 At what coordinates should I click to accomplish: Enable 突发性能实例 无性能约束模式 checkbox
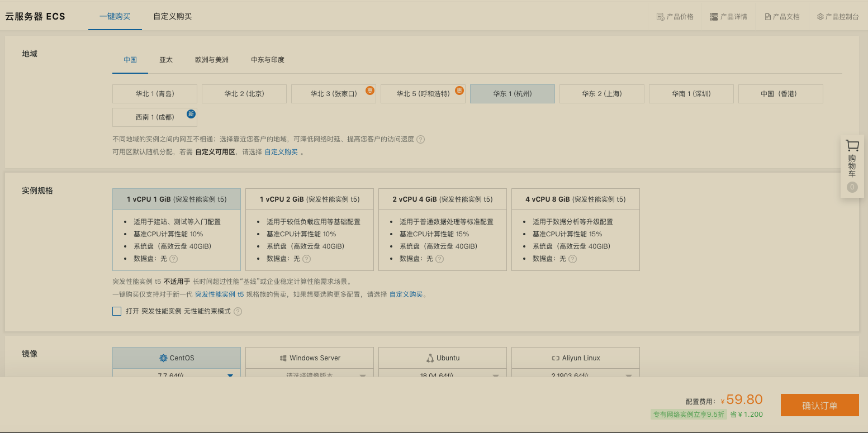117,311
